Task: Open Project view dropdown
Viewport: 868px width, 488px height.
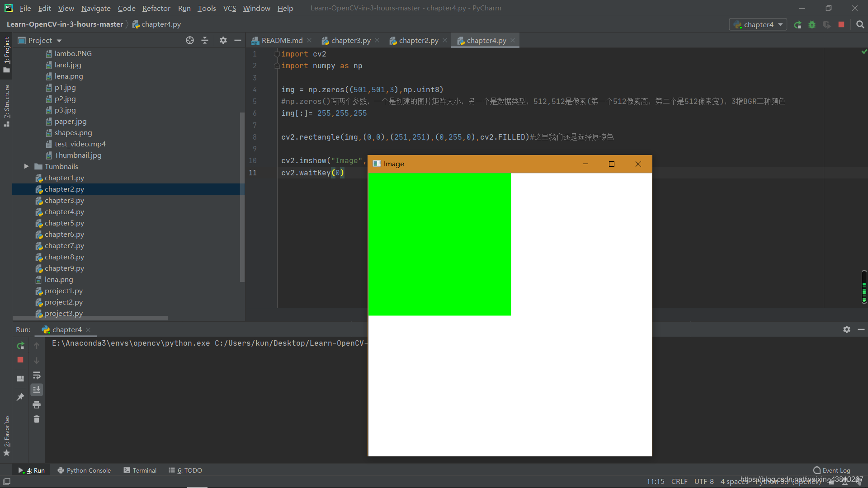Action: (40, 40)
